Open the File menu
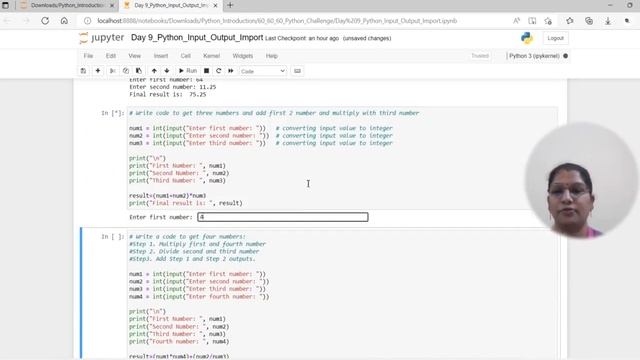The width and height of the screenshot is (640, 360). pyautogui.click(x=88, y=56)
